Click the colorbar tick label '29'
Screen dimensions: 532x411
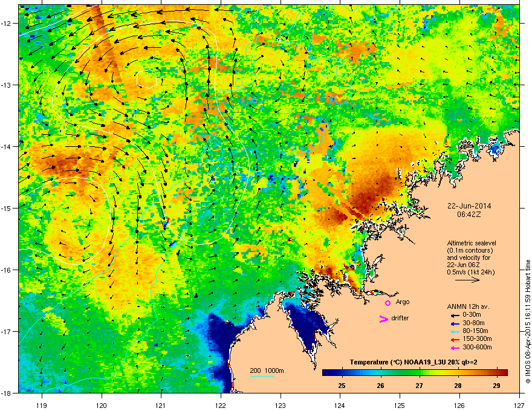coord(496,386)
